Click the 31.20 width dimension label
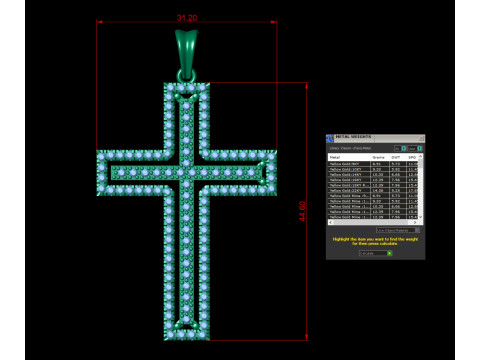This screenshot has height=360, width=480. pyautogui.click(x=187, y=18)
